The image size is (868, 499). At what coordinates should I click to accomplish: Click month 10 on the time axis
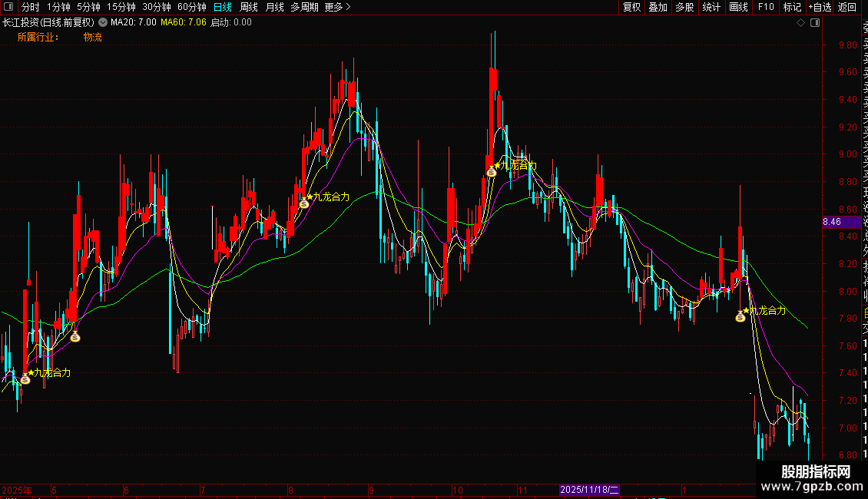point(457,490)
